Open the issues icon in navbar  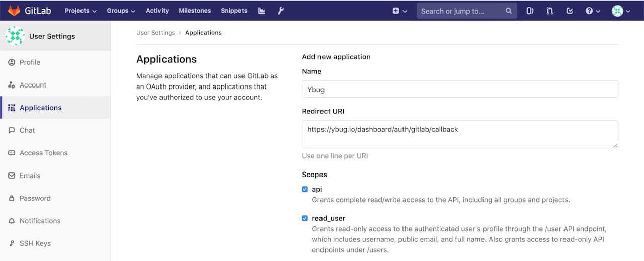530,11
